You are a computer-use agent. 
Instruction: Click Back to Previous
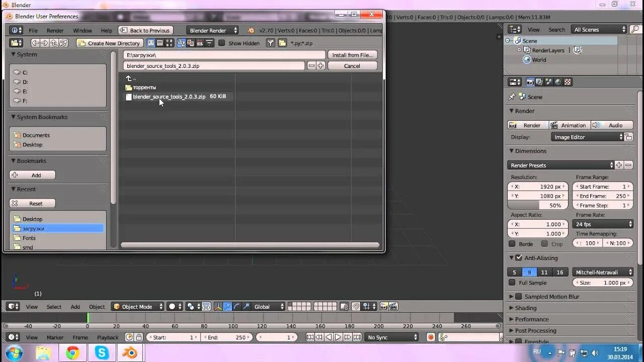pyautogui.click(x=146, y=30)
